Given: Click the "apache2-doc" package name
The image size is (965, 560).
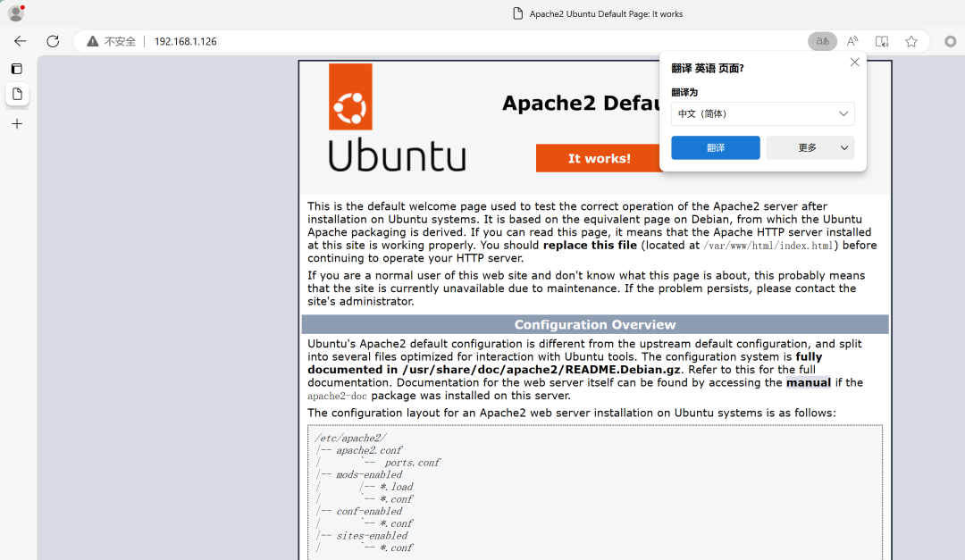Looking at the screenshot, I should 337,396.
